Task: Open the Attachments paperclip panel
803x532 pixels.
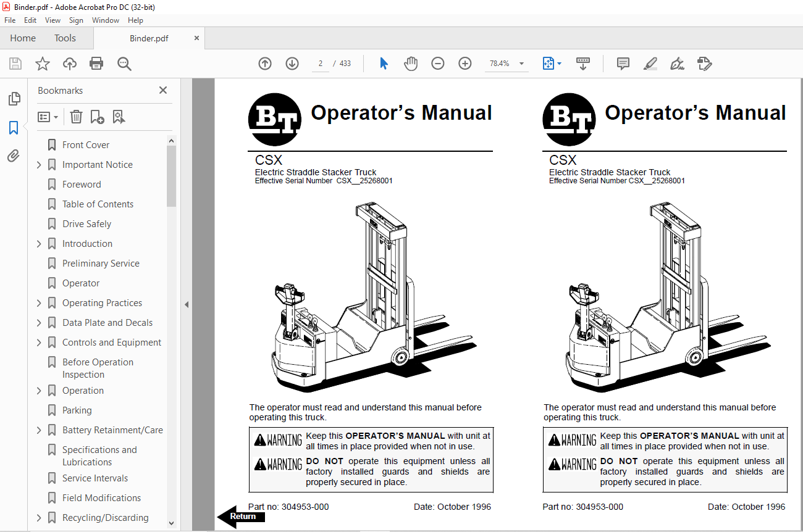Action: click(14, 156)
